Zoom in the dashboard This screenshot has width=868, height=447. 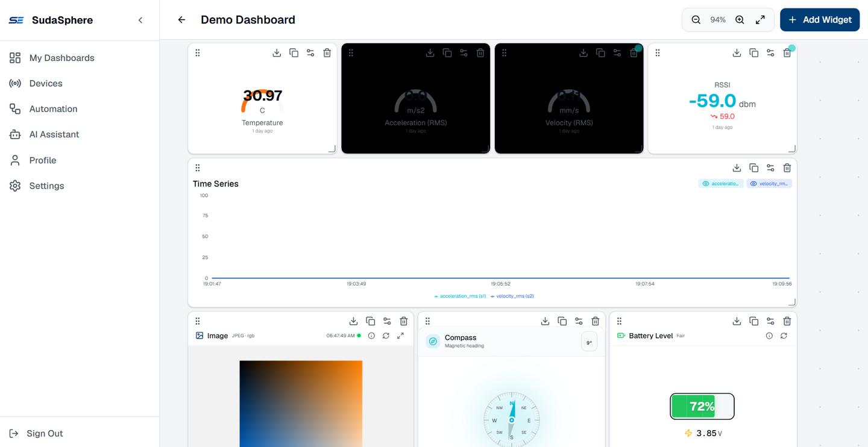740,20
